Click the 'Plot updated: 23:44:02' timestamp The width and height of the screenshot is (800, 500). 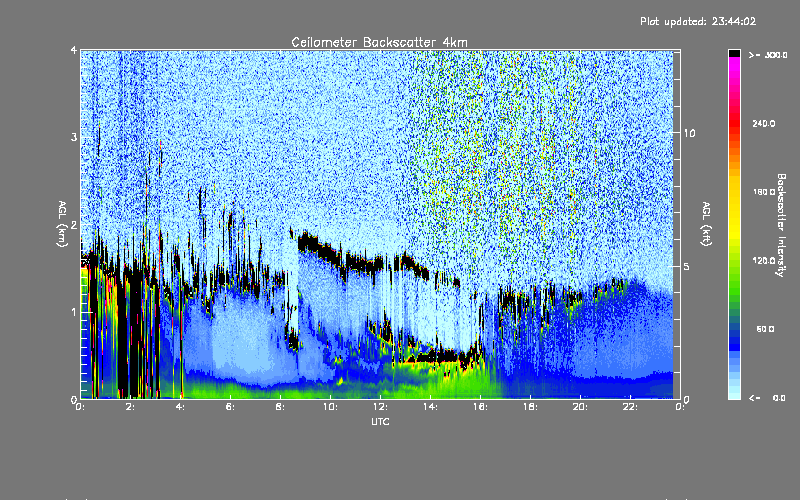[698, 21]
